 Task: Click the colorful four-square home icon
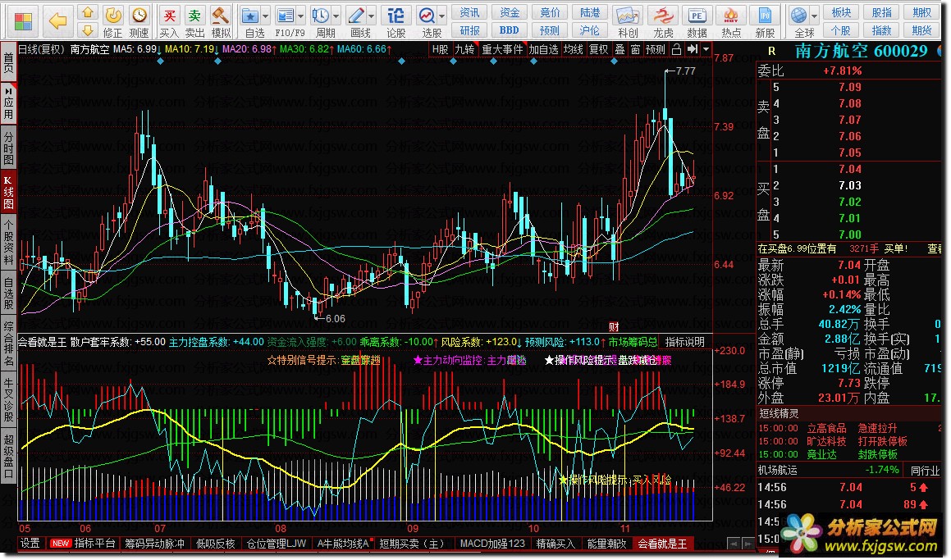23,21
